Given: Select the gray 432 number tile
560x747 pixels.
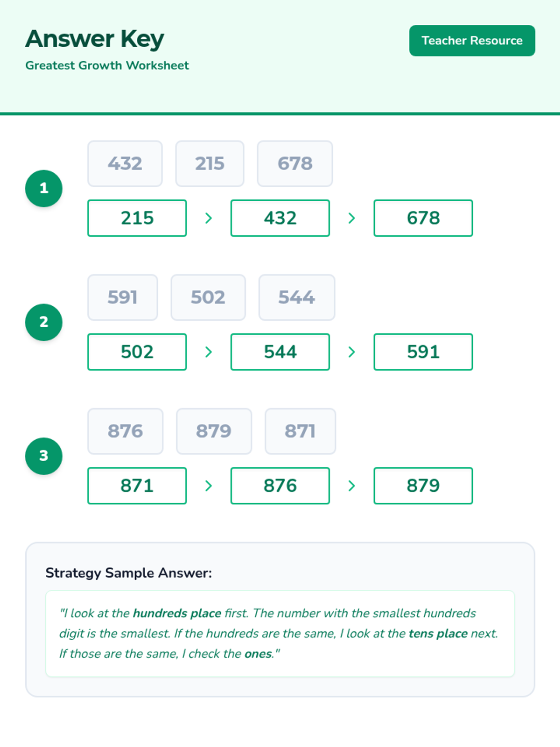Looking at the screenshot, I should point(125,163).
